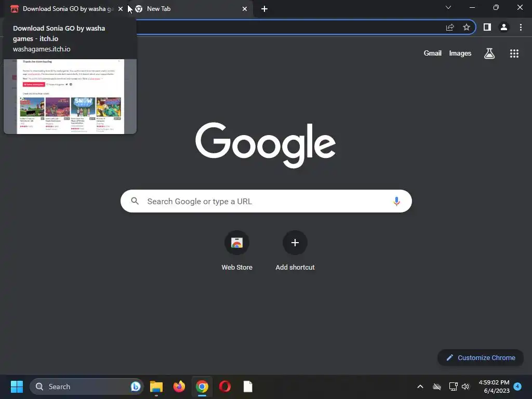Select the New Tab tab
Viewport: 532px width, 399px height.
point(192,9)
